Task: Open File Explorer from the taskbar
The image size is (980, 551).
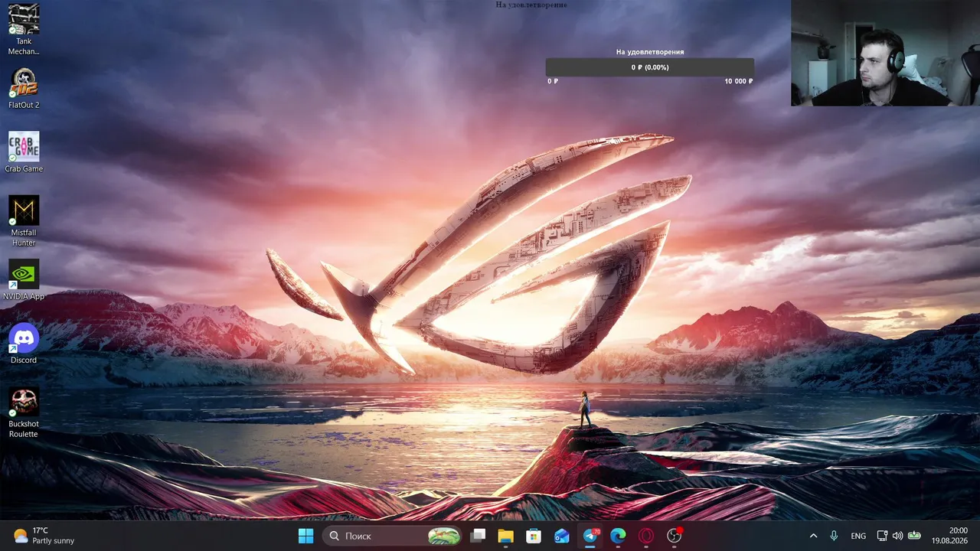Action: [x=505, y=536]
